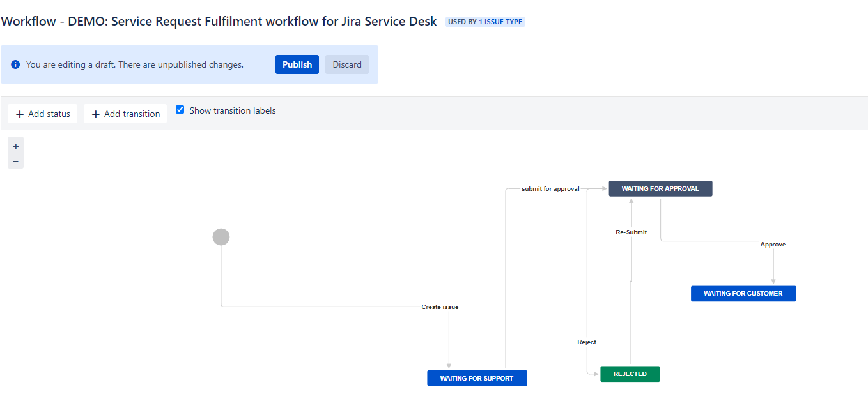Select the Reject transition label
The height and width of the screenshot is (417, 868).
click(x=586, y=342)
